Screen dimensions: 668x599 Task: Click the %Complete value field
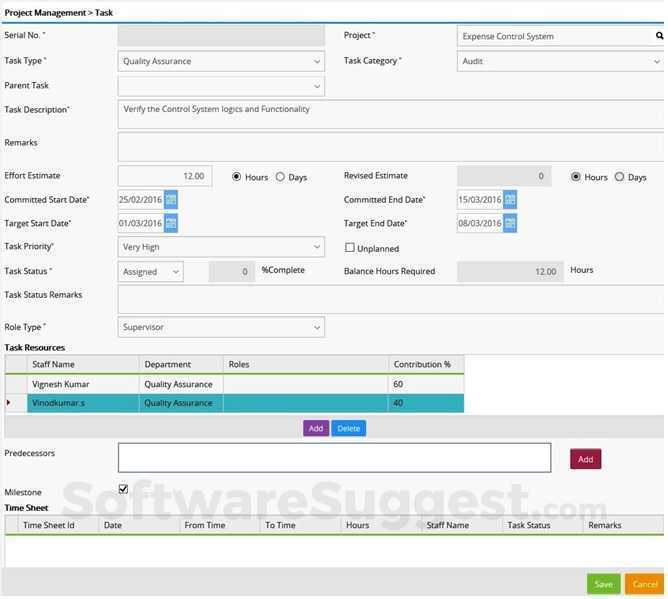(232, 272)
